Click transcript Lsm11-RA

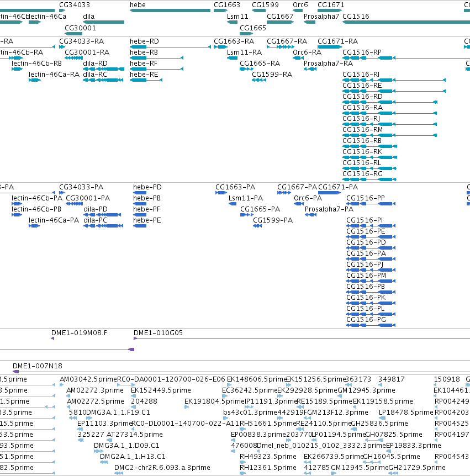[233, 58]
